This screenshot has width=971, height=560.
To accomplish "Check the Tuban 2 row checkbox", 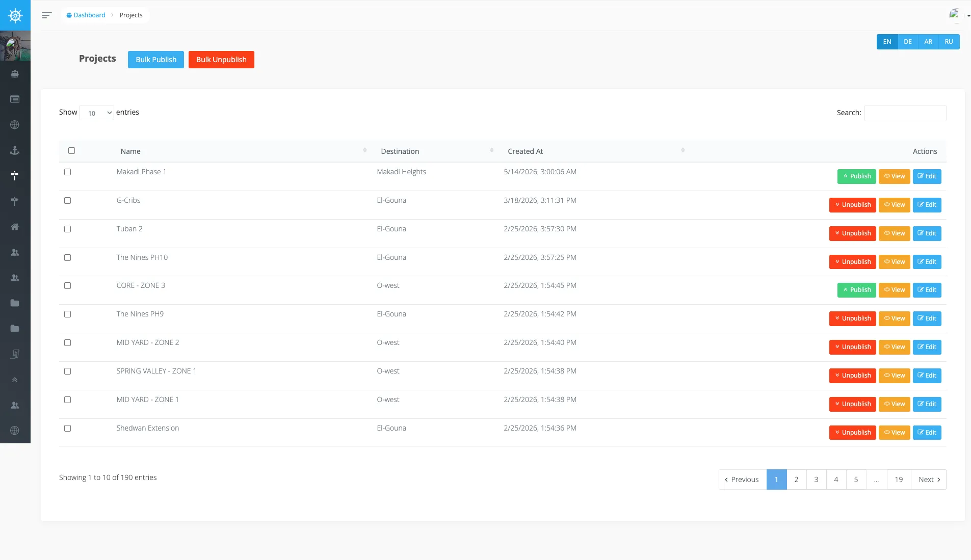I will pyautogui.click(x=67, y=229).
